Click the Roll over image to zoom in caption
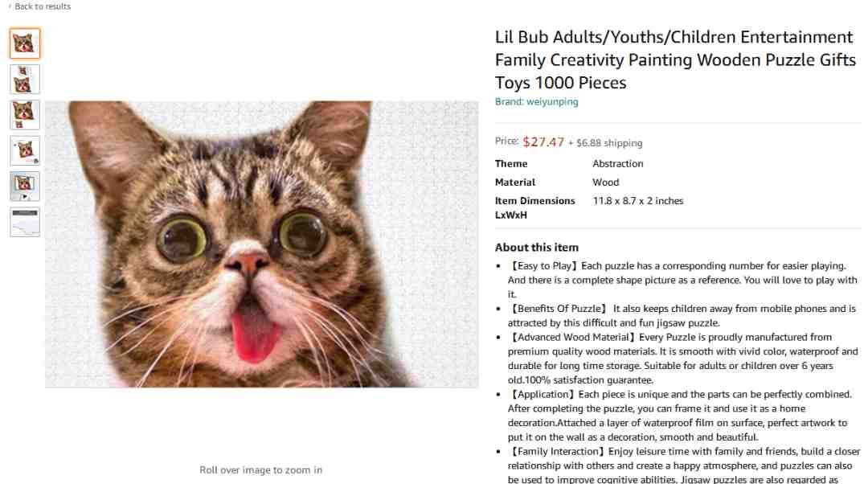868x484 pixels. coord(260,470)
